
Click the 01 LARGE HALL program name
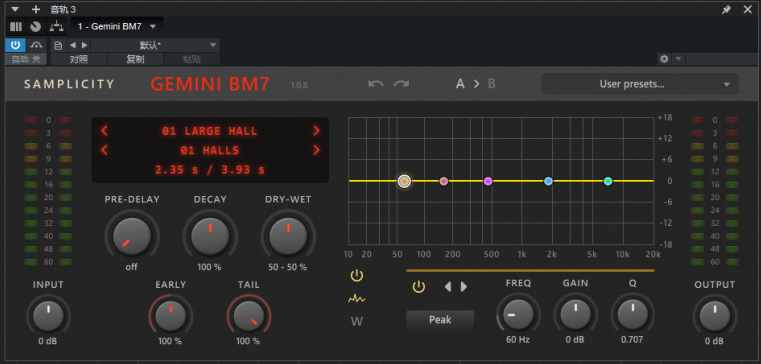pyautogui.click(x=210, y=131)
